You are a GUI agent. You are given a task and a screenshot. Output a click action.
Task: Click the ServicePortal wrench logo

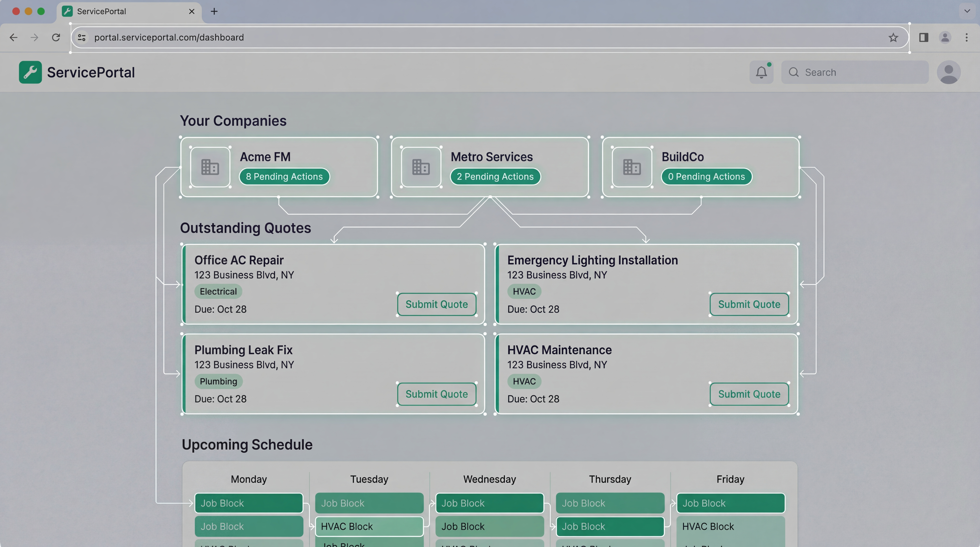point(30,72)
